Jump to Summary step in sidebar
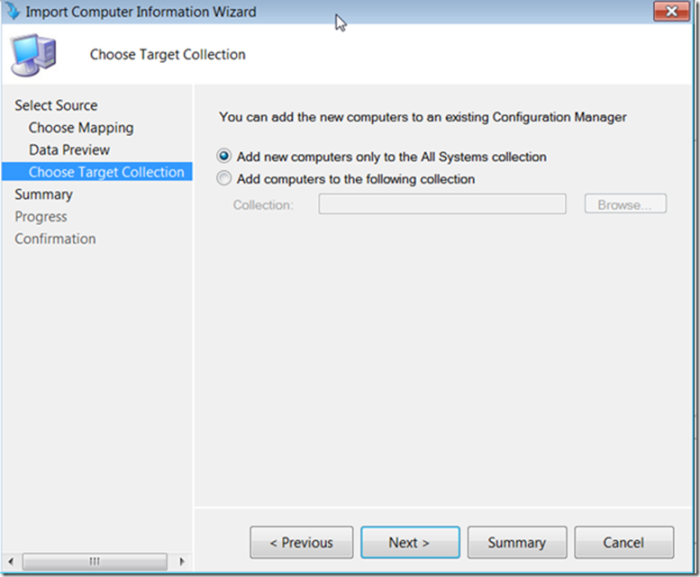Image resolution: width=700 pixels, height=577 pixels. click(x=44, y=194)
